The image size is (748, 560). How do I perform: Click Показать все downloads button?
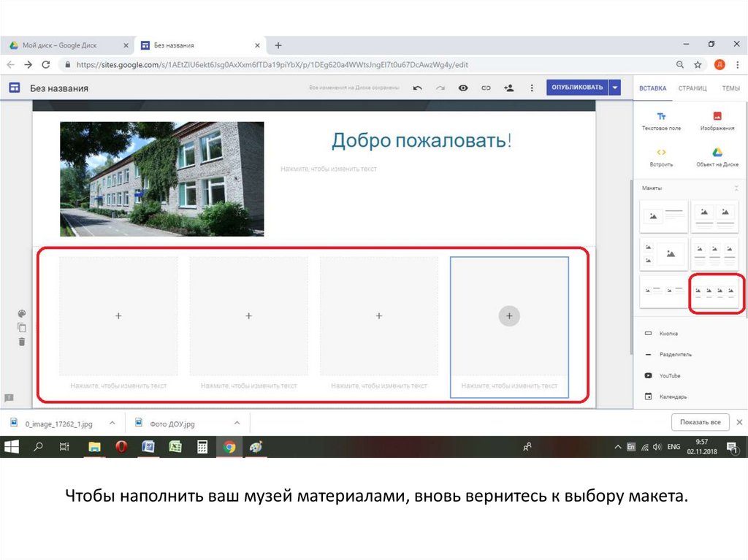[700, 423]
